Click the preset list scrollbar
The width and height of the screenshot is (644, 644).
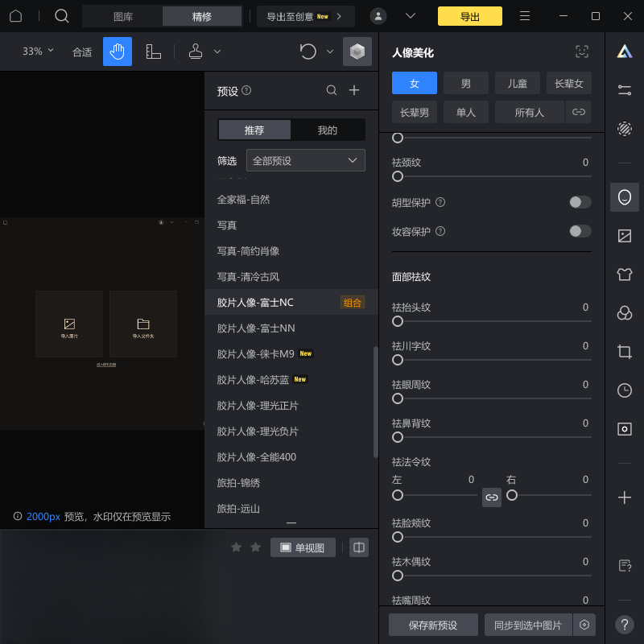375,402
